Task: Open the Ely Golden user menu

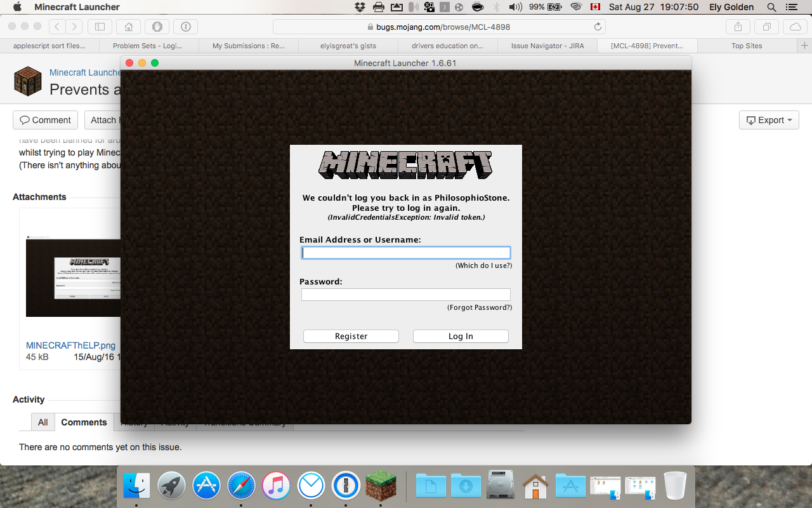Action: coord(731,7)
